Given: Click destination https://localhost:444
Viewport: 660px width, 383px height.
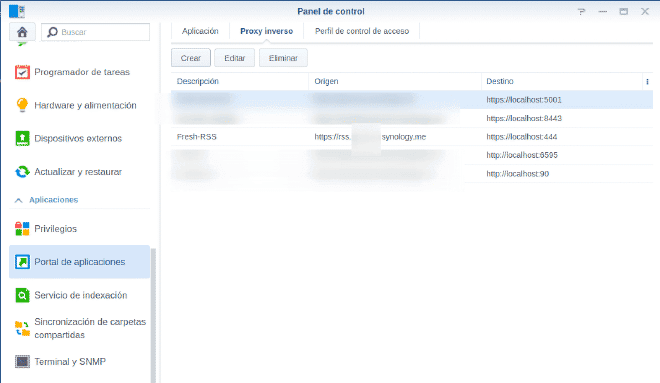Looking at the screenshot, I should coord(522,137).
